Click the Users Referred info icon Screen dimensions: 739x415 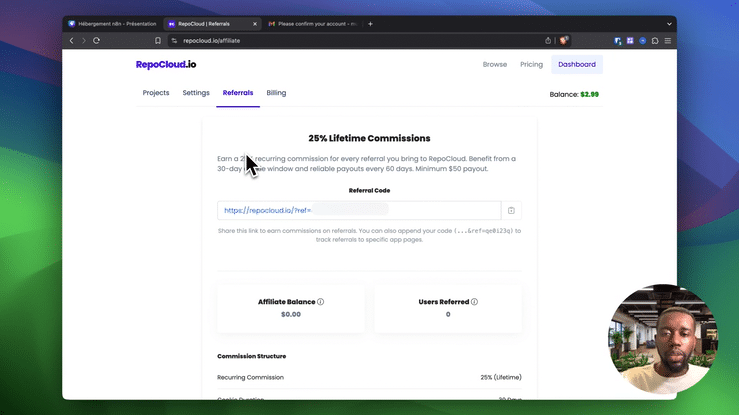[x=474, y=302]
